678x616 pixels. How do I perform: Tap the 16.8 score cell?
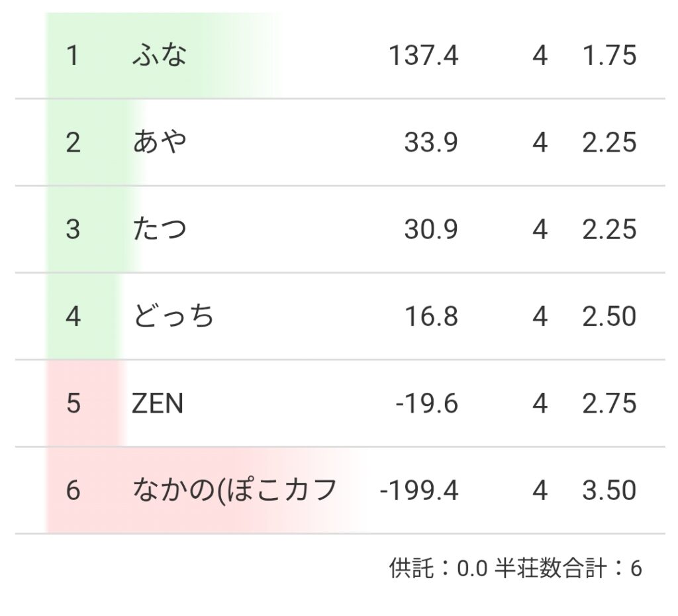tap(431, 317)
